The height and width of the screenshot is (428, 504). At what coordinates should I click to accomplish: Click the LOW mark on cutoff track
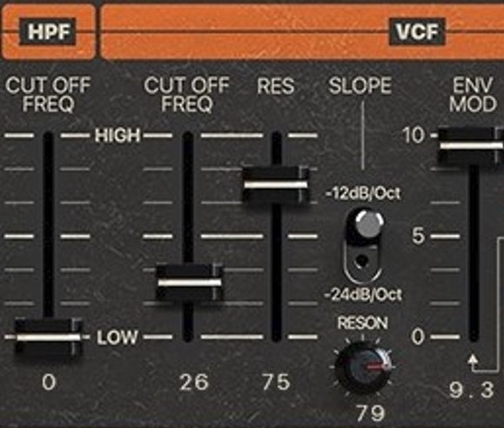117,338
